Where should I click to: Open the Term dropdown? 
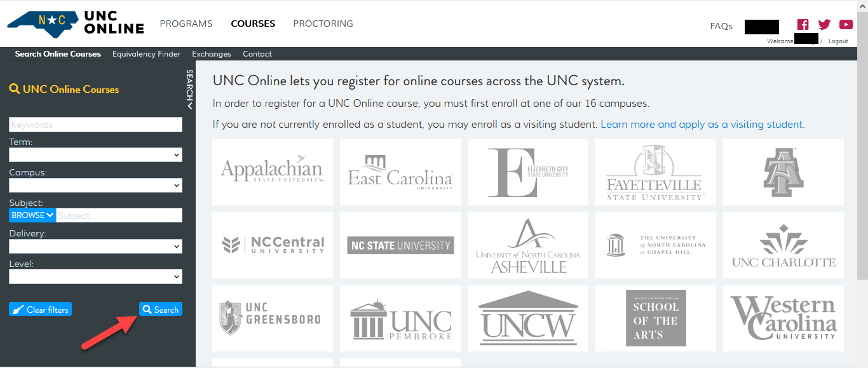[x=95, y=155]
